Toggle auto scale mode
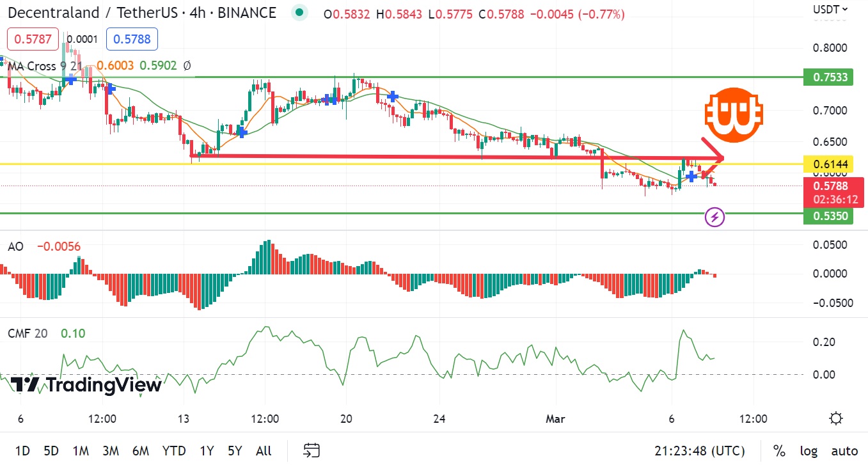The width and height of the screenshot is (868, 465). click(x=844, y=451)
